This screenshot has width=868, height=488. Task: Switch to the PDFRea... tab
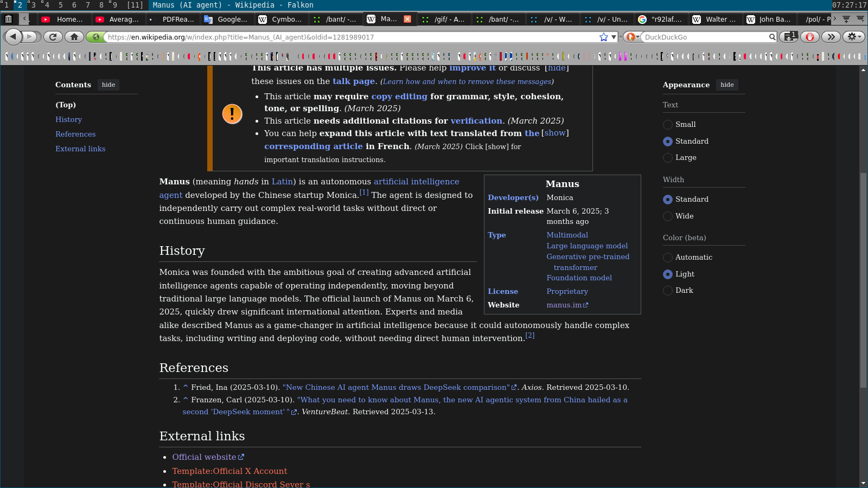tap(173, 19)
